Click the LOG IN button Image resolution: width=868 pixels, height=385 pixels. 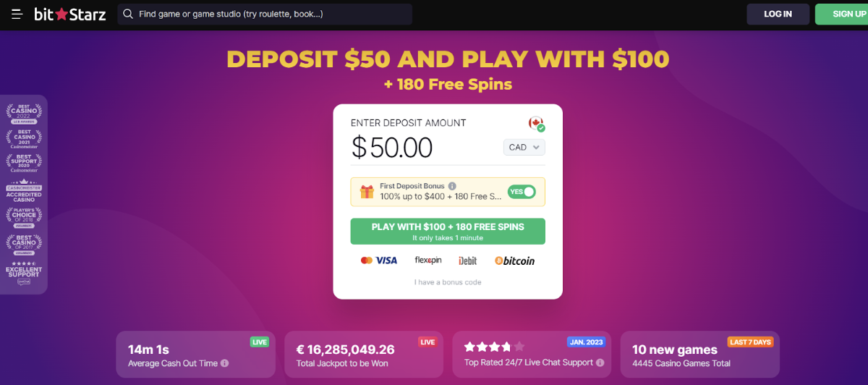[778, 14]
